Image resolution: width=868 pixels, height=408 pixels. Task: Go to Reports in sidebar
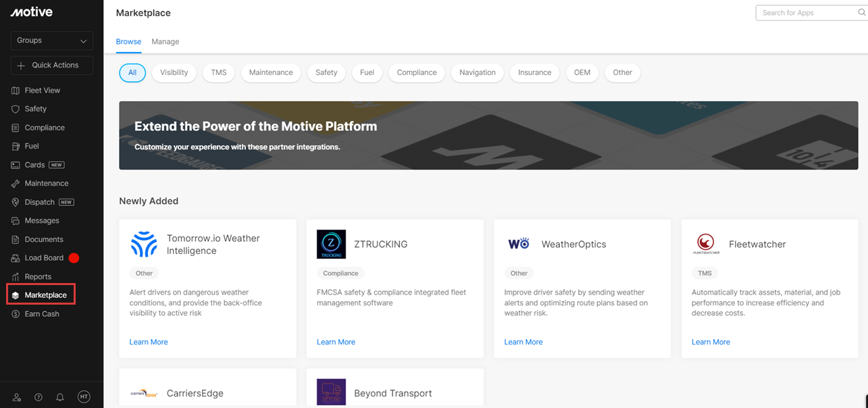(38, 277)
